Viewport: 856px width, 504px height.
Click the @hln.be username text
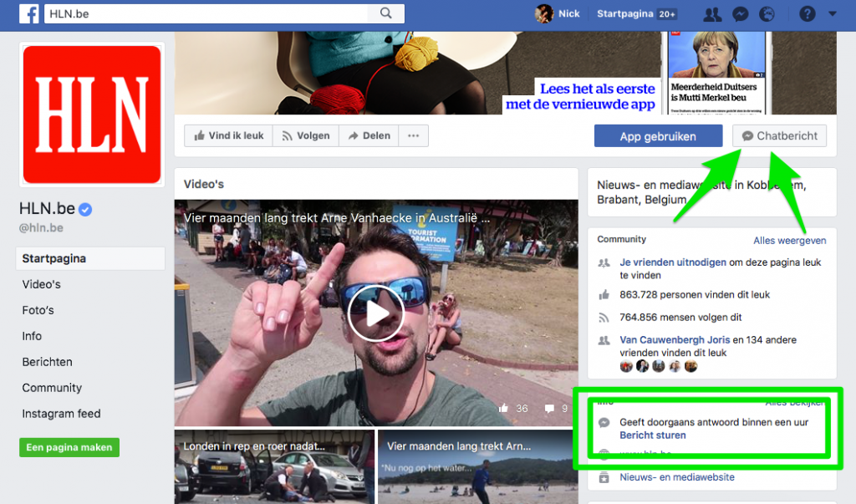click(x=41, y=227)
